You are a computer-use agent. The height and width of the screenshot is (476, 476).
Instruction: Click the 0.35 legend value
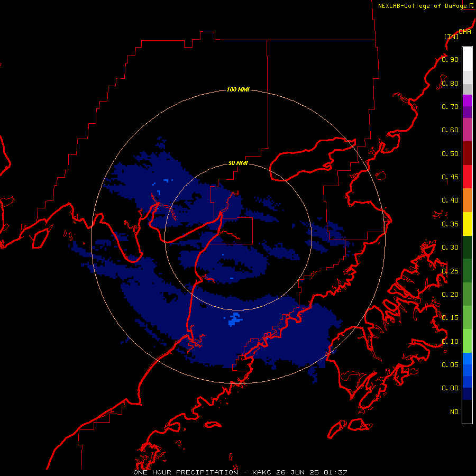pos(450,224)
